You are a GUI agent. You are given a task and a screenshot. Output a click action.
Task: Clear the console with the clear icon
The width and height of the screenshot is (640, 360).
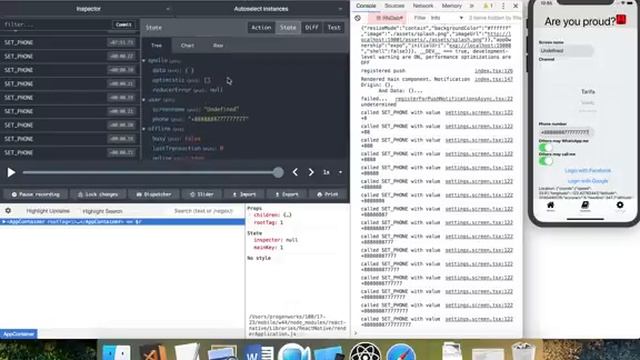click(x=358, y=18)
